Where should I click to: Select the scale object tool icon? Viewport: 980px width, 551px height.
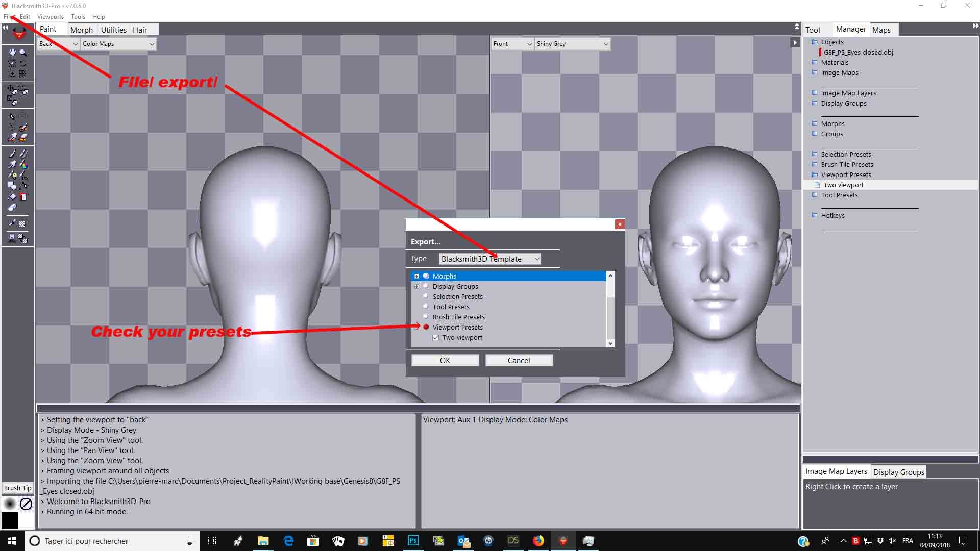[12, 99]
